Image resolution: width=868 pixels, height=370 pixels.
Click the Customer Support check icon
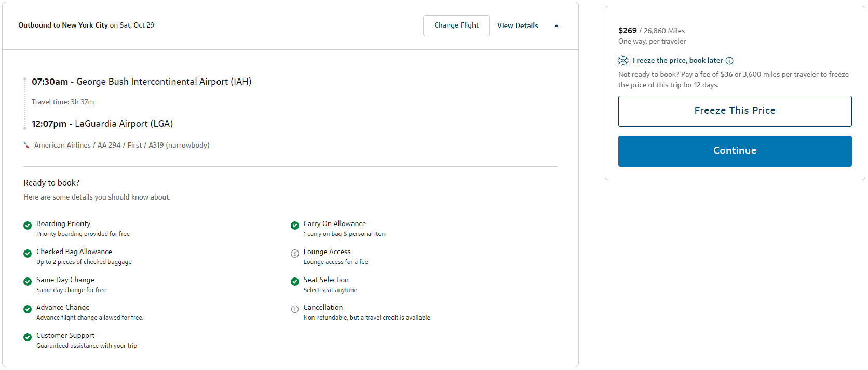point(28,337)
